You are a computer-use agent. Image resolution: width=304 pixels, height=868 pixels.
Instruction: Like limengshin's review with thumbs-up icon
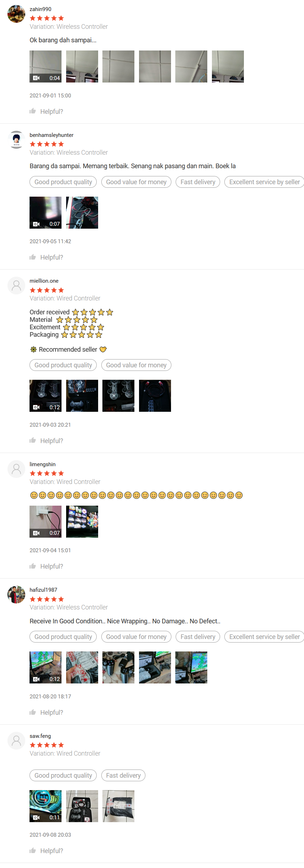pos(33,566)
